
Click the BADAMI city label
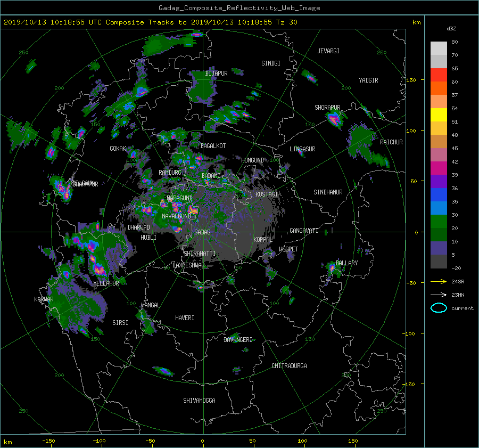click(211, 176)
